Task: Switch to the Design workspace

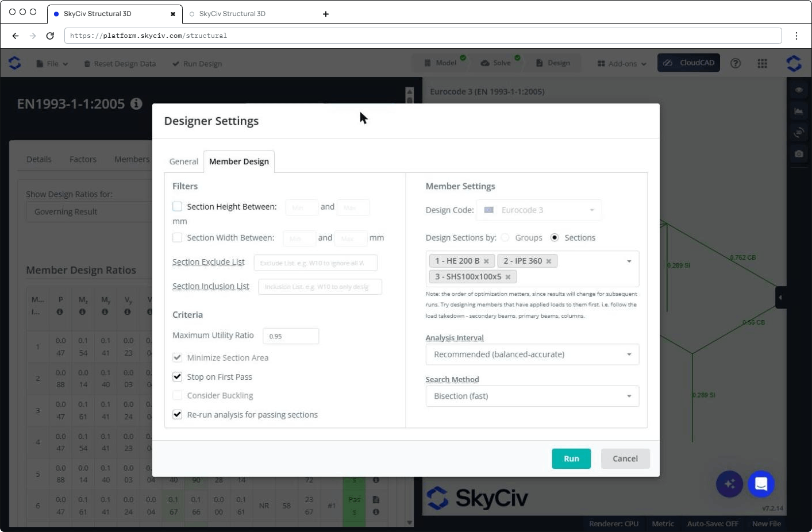Action: (553, 63)
